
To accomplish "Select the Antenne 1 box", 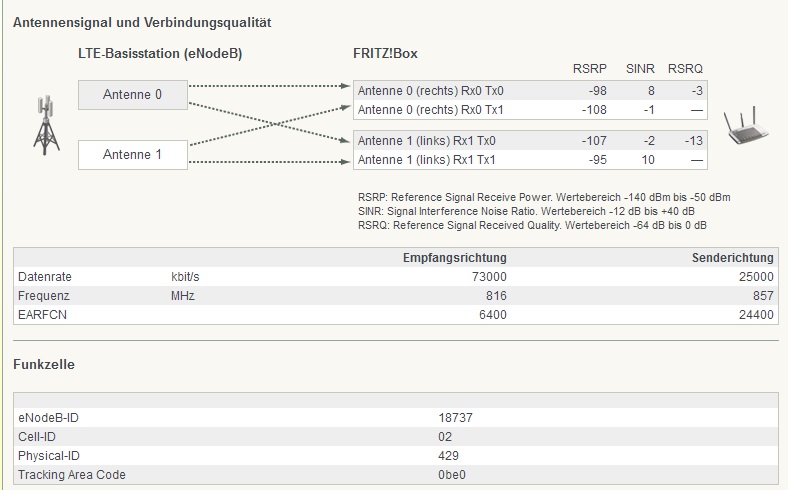I will tap(133, 155).
